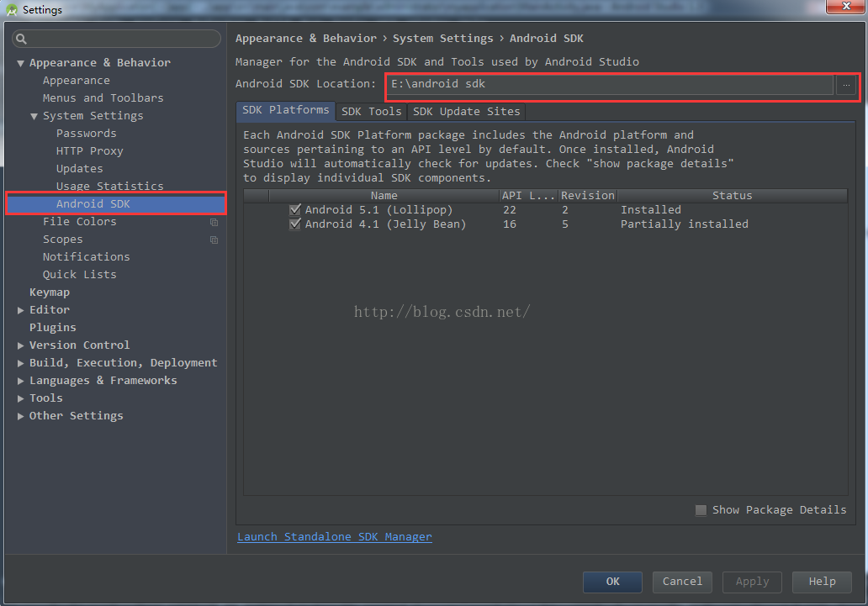Open Help for this dialog
This screenshot has height=606, width=868.
tap(822, 582)
